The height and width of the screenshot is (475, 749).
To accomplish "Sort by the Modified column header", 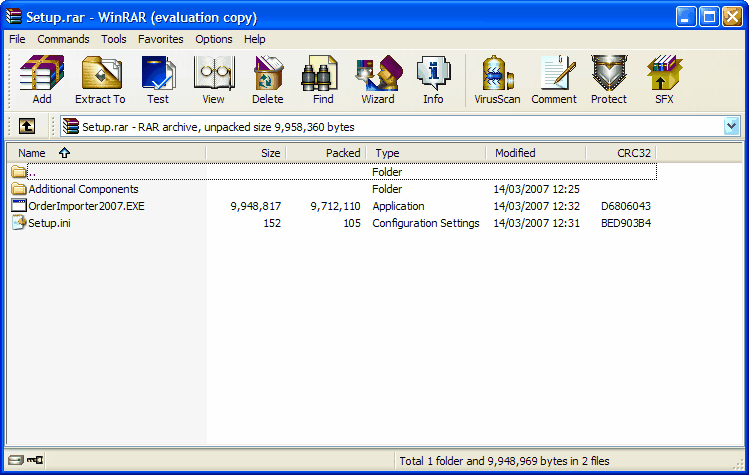I will click(x=536, y=153).
